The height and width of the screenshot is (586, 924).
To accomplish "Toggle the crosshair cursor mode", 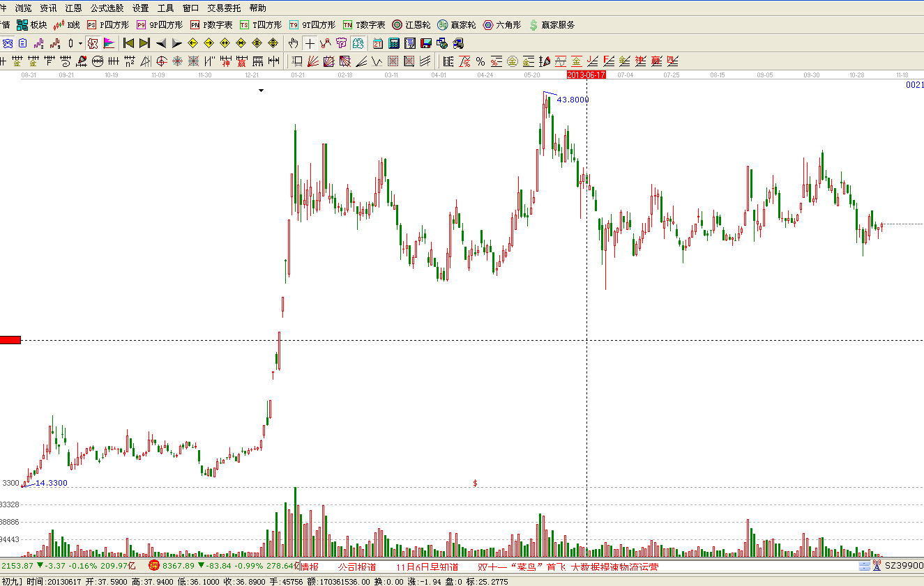I will coord(310,43).
